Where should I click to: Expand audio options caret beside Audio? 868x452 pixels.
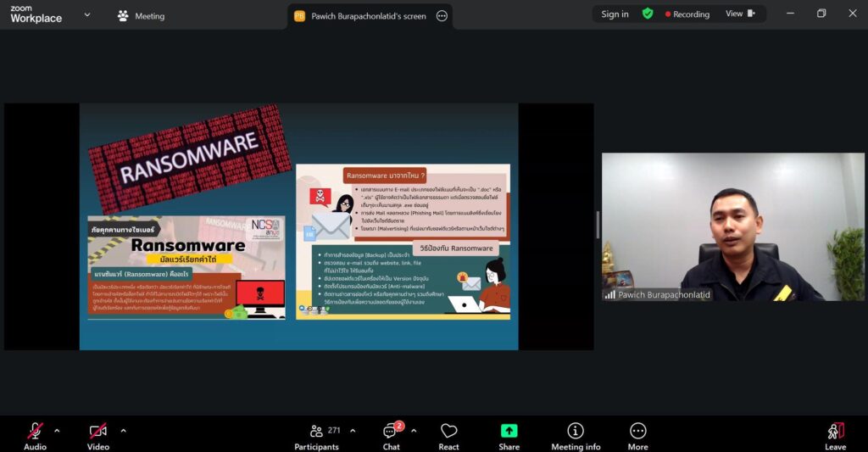(x=57, y=431)
